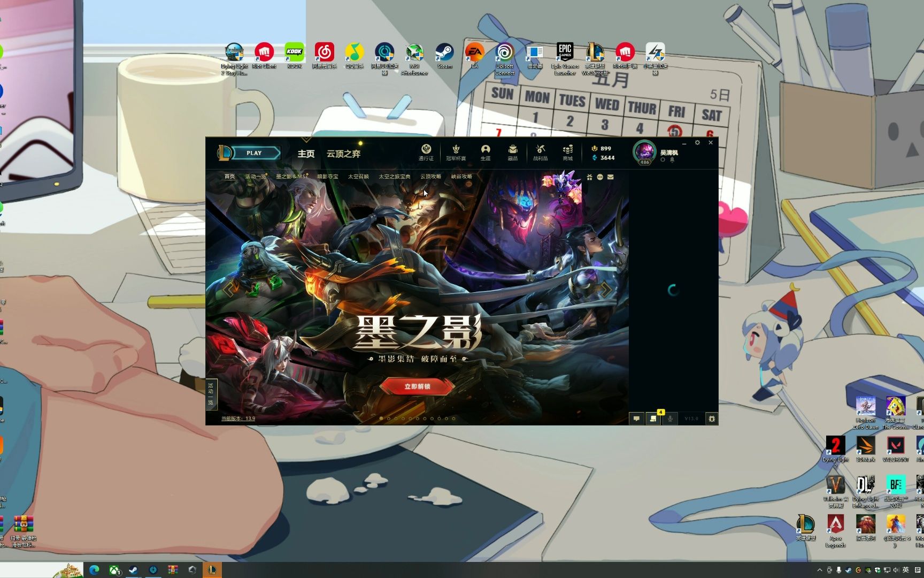Select the 云顶攻略 sub-tab

click(430, 177)
